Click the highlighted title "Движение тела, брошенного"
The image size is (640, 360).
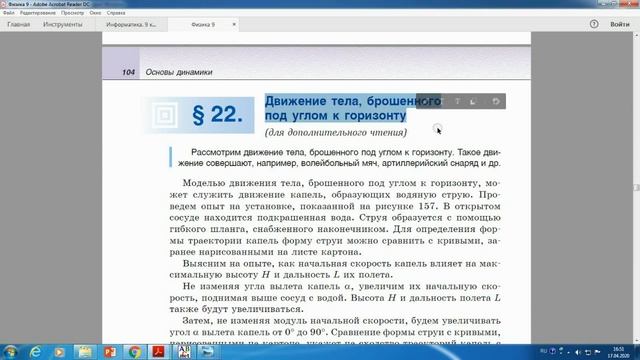(353, 101)
